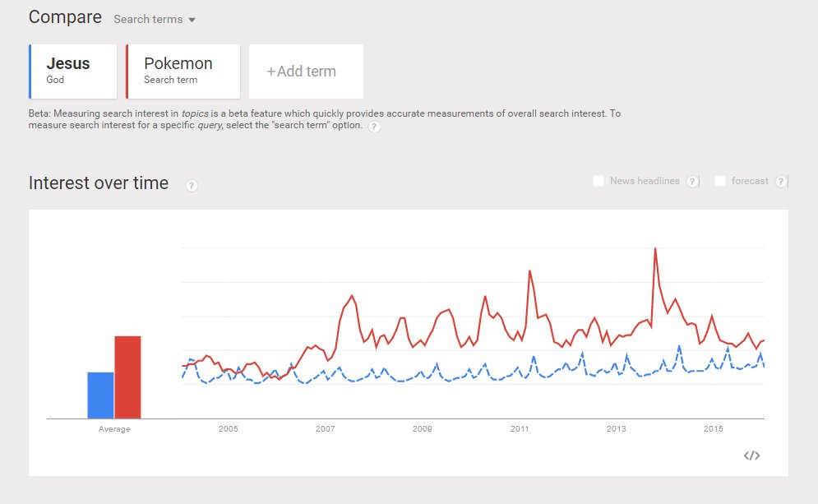The image size is (818, 504).
Task: Click the tallest red Pokemon peak in late 2013
Action: (655, 249)
